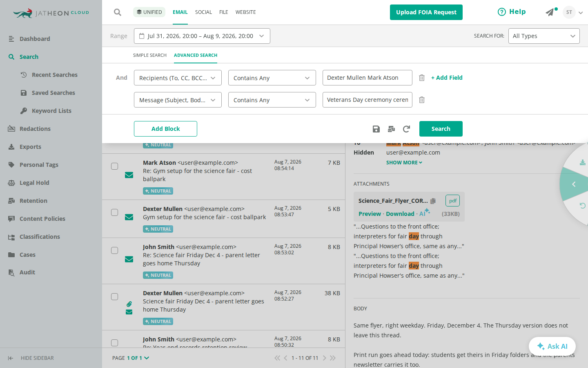Switch to the FILE tab
Screen dimensions: 588x368
click(223, 12)
